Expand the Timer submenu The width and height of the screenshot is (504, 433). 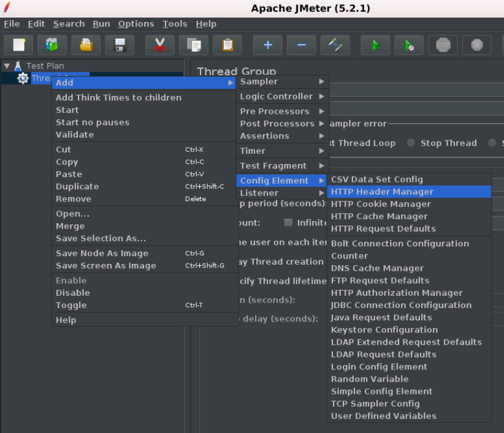tap(282, 151)
